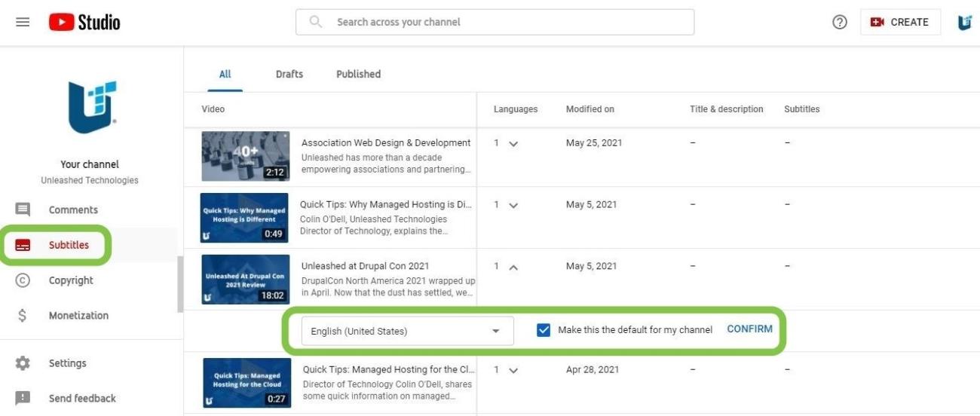Expand languages for Association Web Design video
Image resolution: width=980 pixels, height=416 pixels.
513,144
